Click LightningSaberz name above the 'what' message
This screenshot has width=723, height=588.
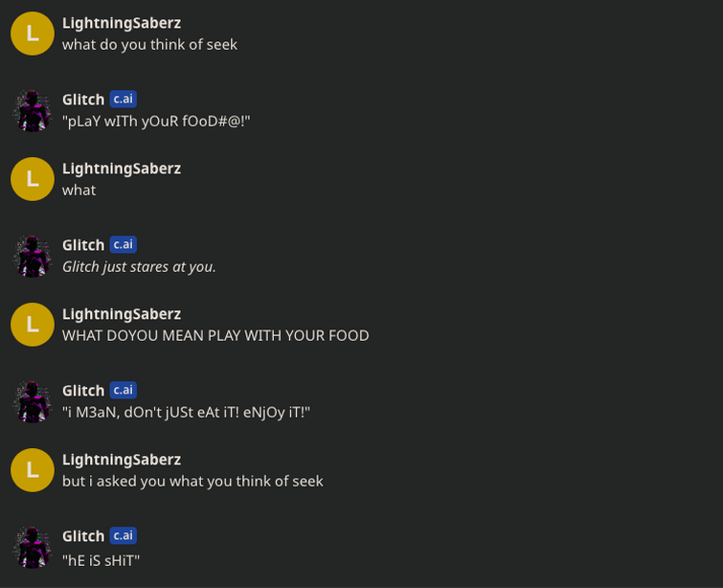click(122, 169)
